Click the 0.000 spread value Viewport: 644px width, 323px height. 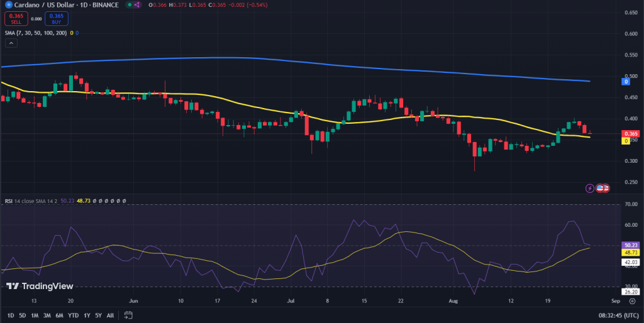click(x=36, y=19)
